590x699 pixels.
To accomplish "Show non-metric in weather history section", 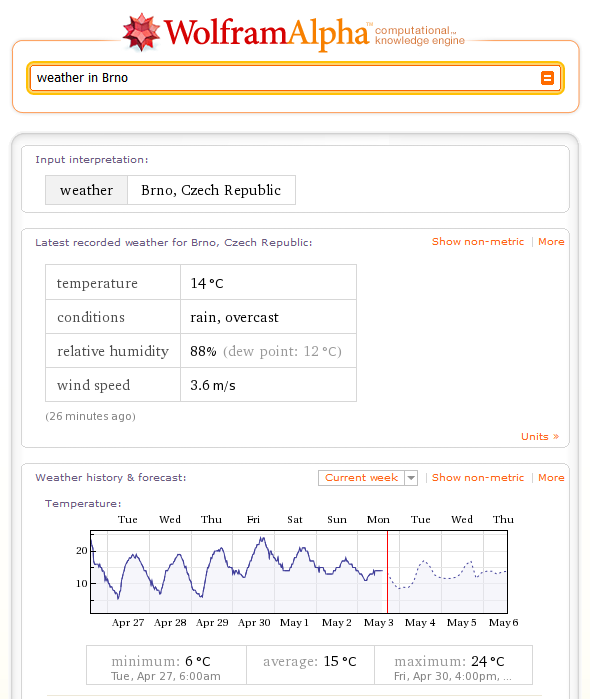I will (x=478, y=477).
